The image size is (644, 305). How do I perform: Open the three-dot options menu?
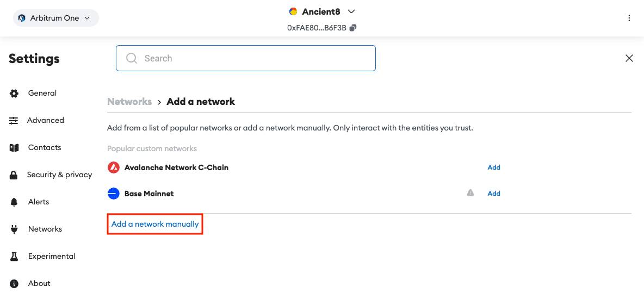pos(629,18)
